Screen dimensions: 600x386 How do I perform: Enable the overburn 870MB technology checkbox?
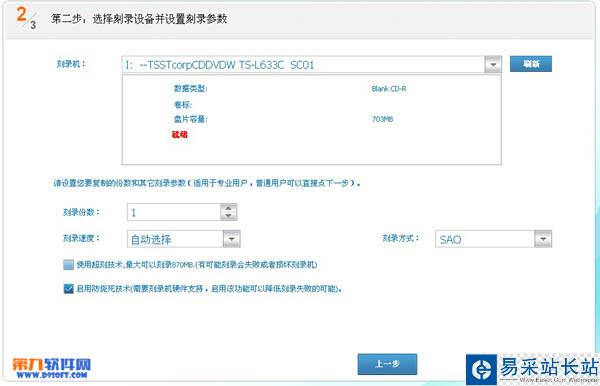pos(68,265)
